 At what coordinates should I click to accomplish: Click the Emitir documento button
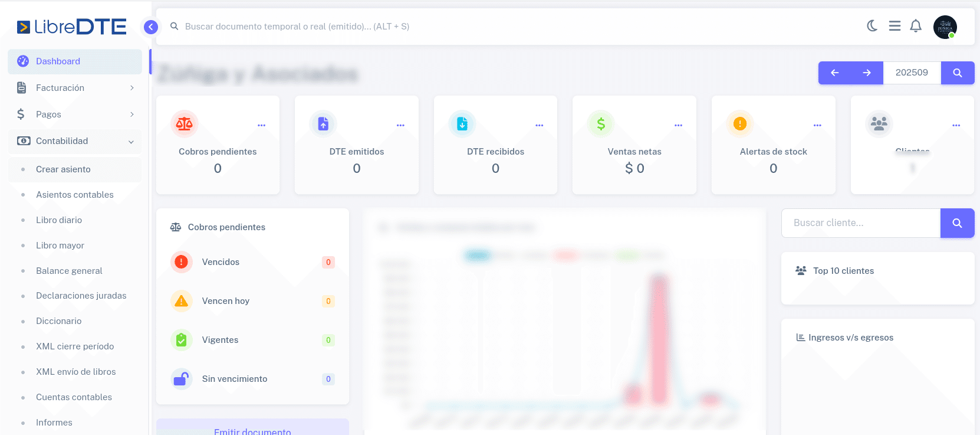(252, 430)
